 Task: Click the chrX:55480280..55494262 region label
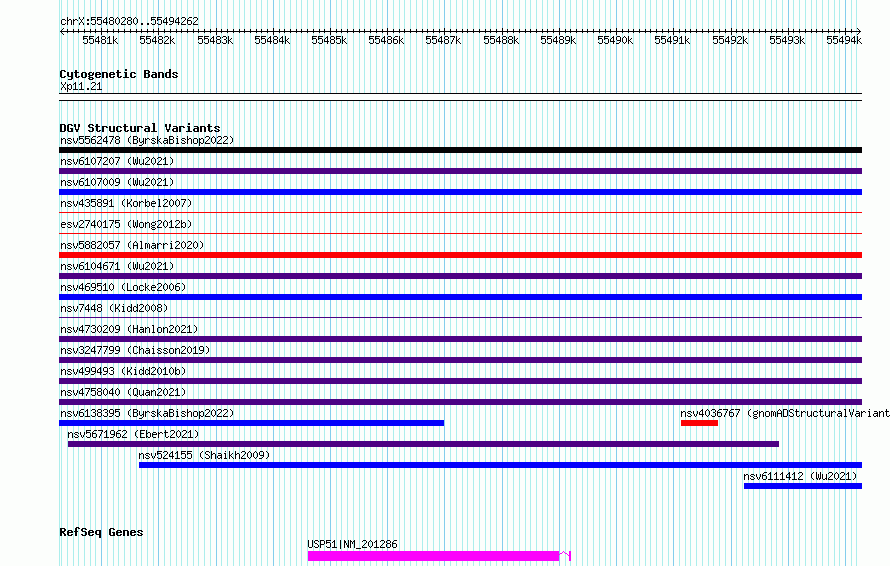(129, 21)
